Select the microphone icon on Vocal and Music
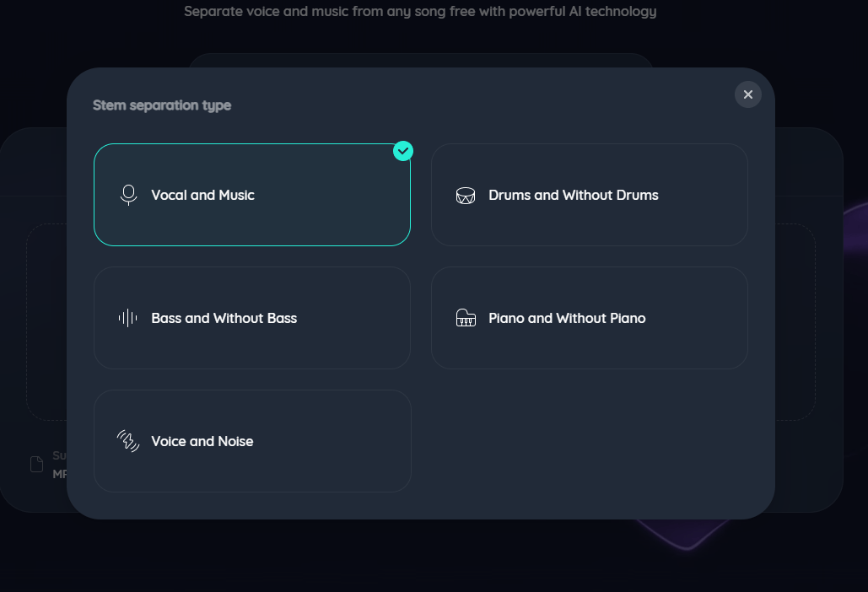 pyautogui.click(x=127, y=194)
